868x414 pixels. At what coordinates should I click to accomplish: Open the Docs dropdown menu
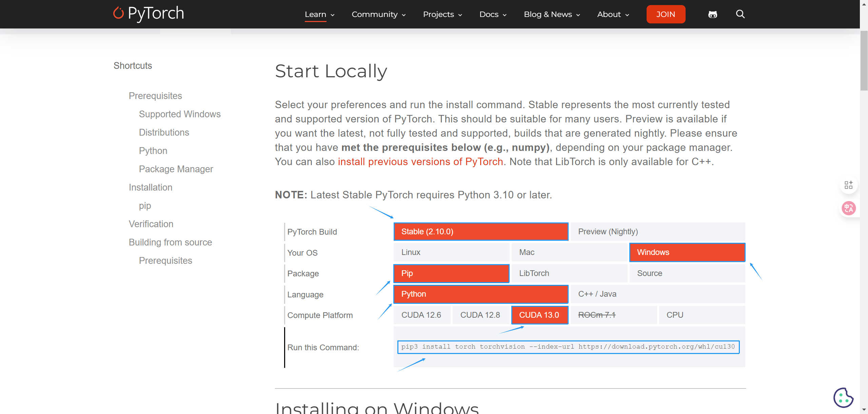[493, 14]
